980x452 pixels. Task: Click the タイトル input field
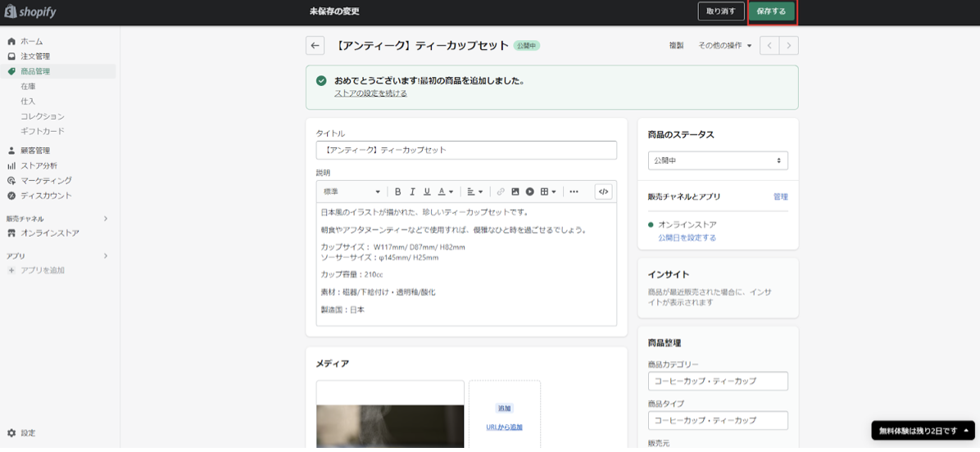(x=465, y=150)
